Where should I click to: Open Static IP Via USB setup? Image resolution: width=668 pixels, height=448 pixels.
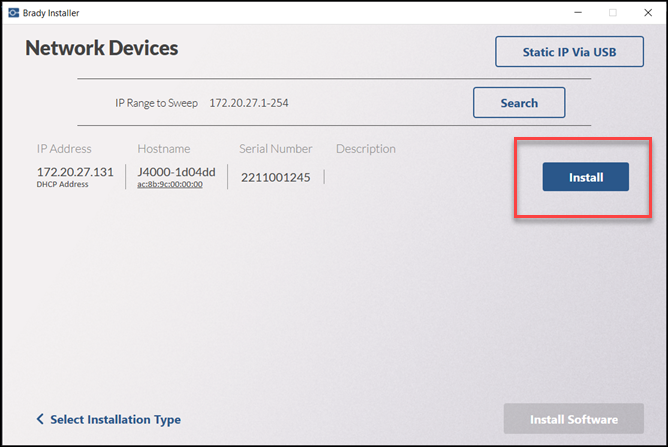569,52
